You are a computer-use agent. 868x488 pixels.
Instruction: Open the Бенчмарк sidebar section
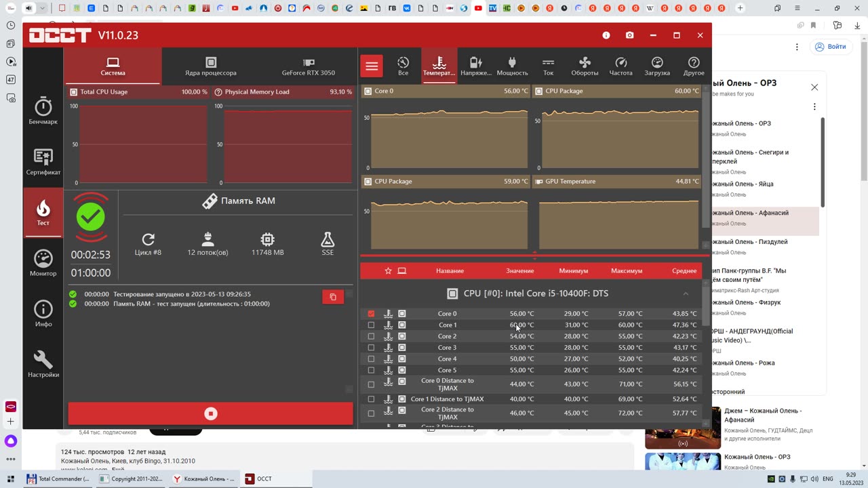pos(43,111)
